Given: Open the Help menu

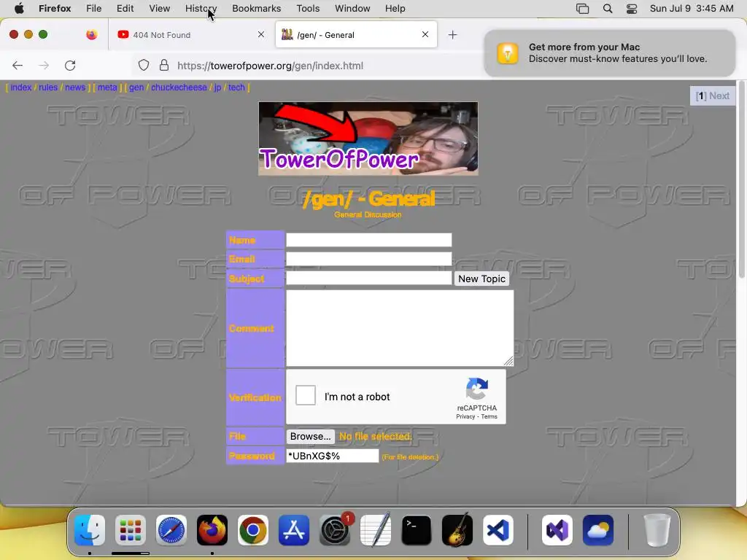Looking at the screenshot, I should coord(395,9).
